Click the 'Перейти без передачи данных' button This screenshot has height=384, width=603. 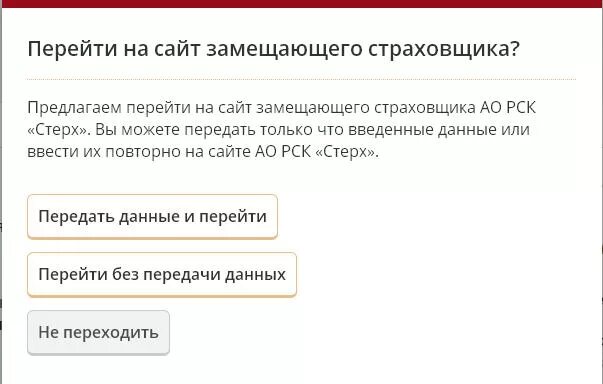(x=162, y=274)
